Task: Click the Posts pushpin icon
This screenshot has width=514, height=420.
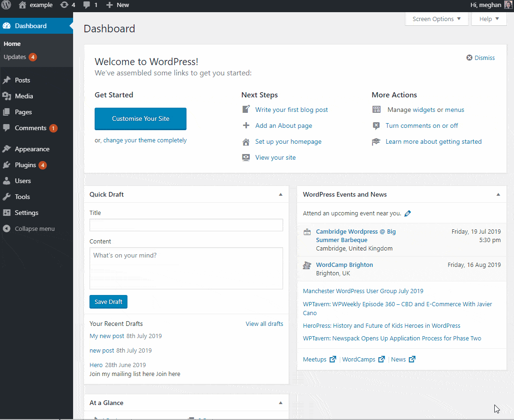Action: tap(7, 80)
